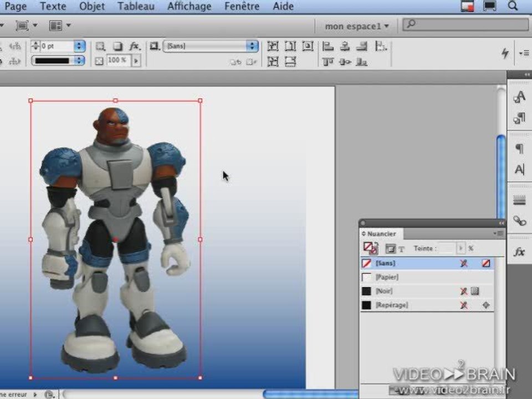Click Align Left Edges icon
Viewport: 532px width, 399px height.
[x=328, y=46]
